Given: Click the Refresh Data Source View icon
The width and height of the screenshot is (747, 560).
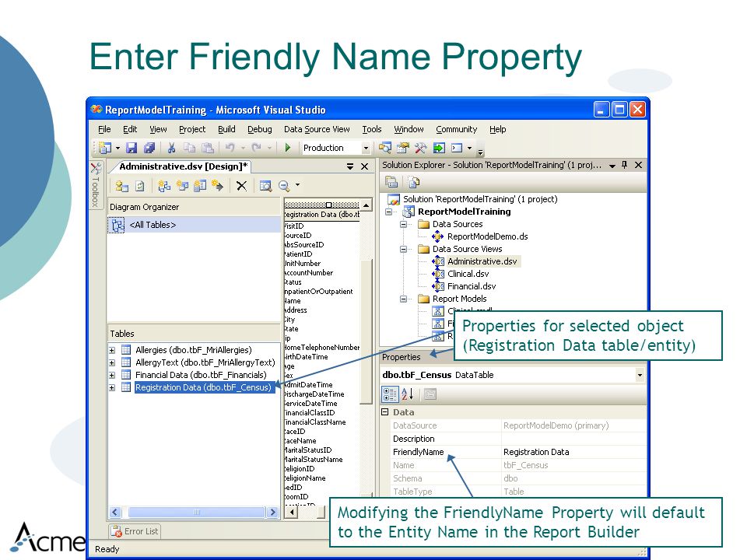Looking at the screenshot, I should tap(139, 186).
